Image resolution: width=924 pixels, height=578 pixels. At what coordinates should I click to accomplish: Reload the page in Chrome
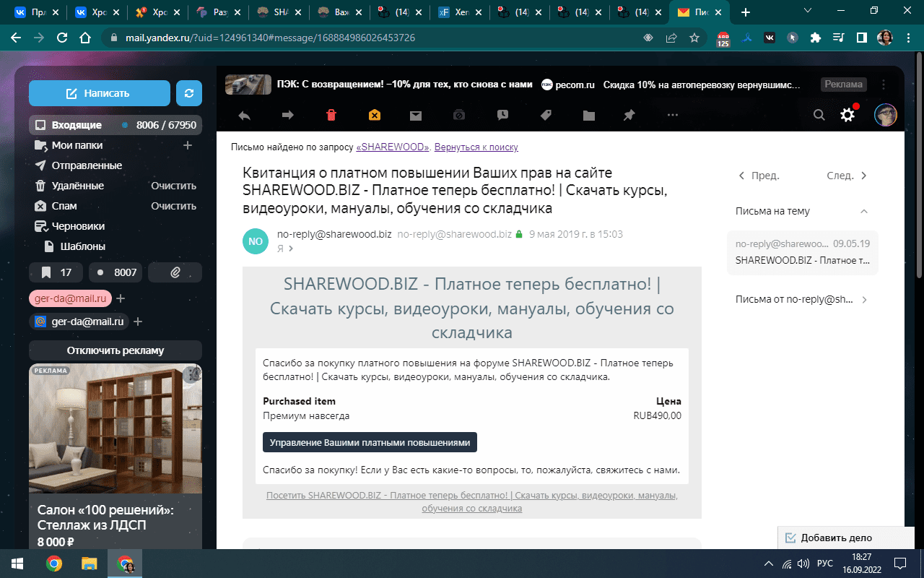[x=62, y=38]
